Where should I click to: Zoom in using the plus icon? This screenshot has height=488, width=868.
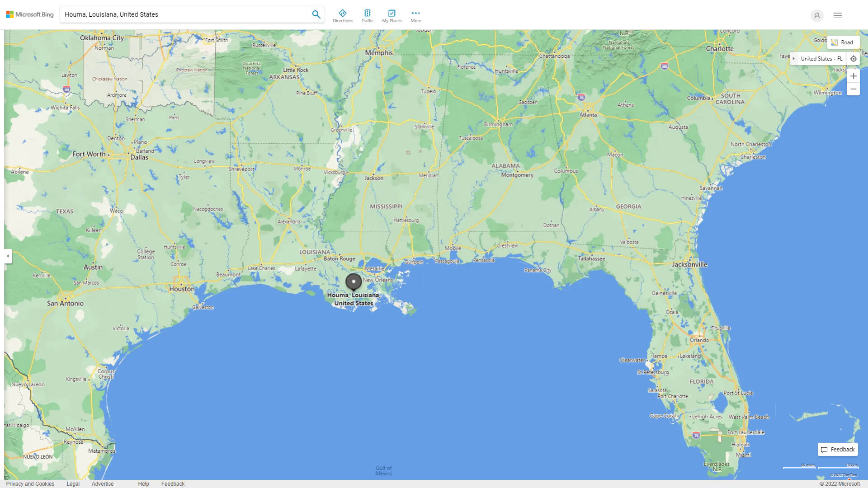[854, 76]
